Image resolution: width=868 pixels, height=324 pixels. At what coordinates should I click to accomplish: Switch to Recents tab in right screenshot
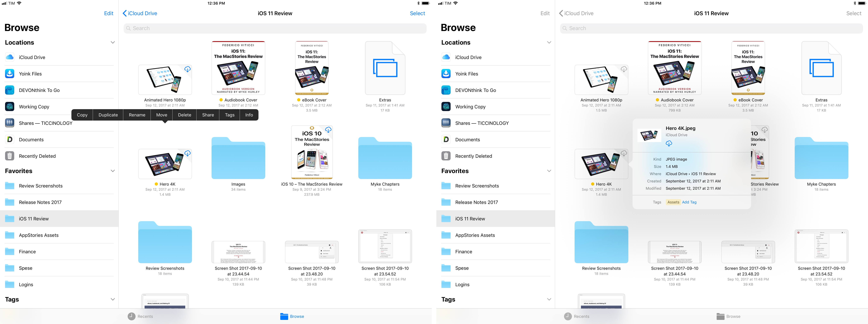point(577,317)
